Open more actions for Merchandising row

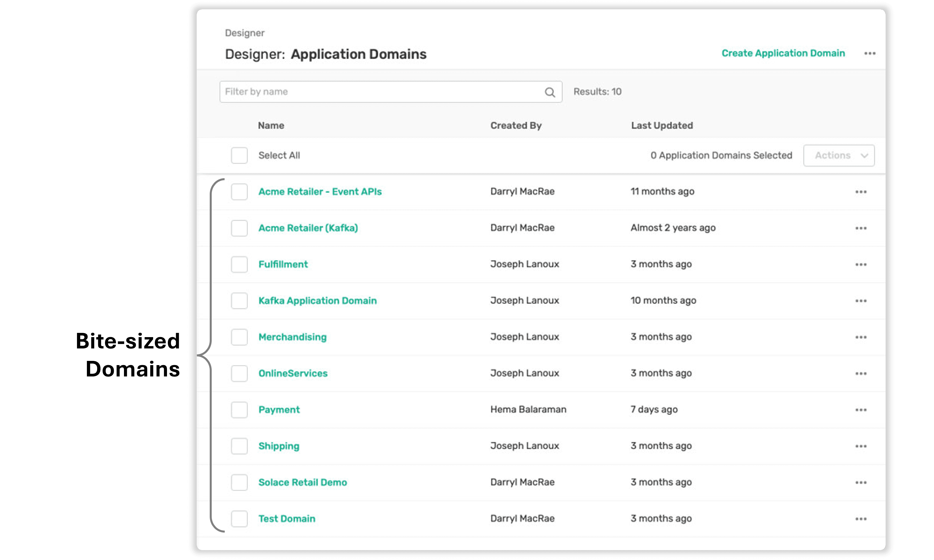click(x=861, y=337)
